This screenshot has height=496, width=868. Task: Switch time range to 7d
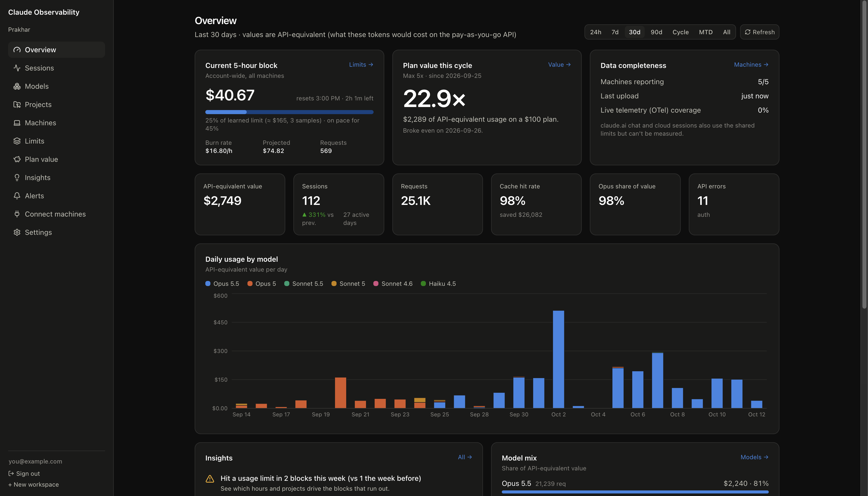[615, 32]
